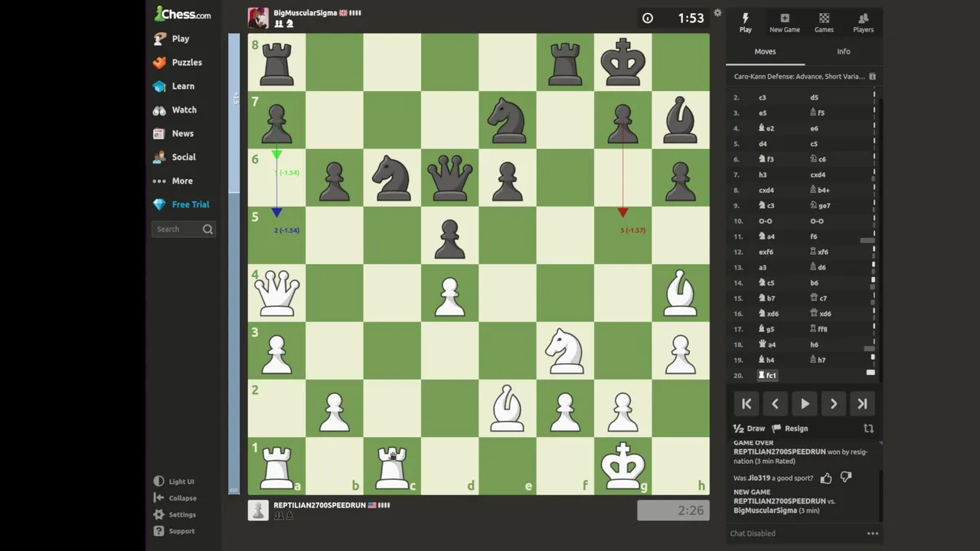Click the Caro-Kann Defense opening name
This screenshot has height=551, width=980.
[799, 77]
